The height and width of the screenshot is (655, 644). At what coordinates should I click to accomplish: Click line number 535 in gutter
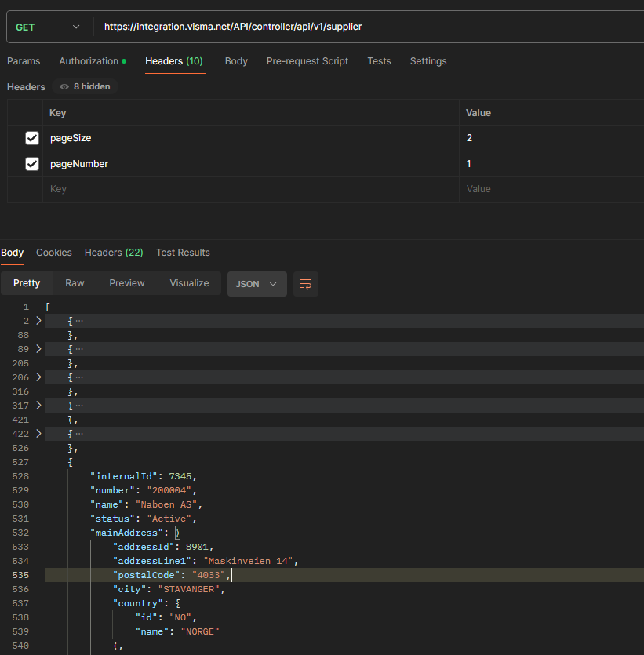pyautogui.click(x=20, y=575)
